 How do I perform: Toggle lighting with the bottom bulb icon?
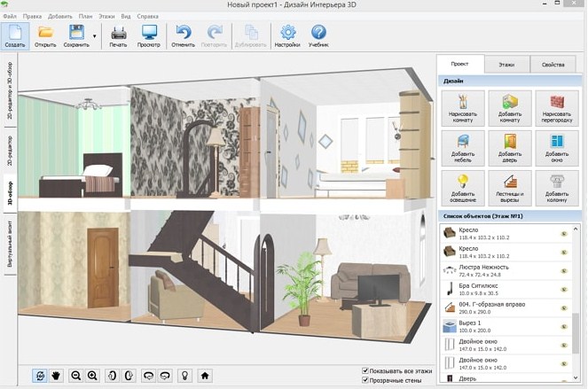[184, 375]
